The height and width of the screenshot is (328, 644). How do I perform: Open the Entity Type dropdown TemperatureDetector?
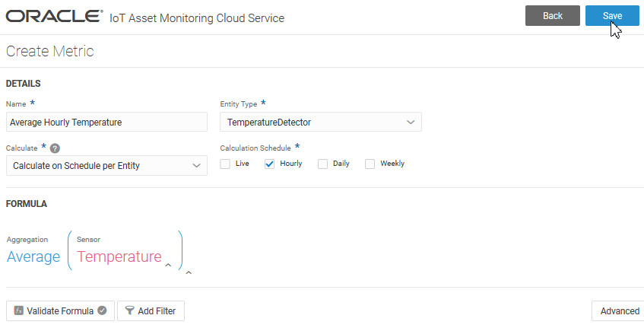[x=321, y=122]
